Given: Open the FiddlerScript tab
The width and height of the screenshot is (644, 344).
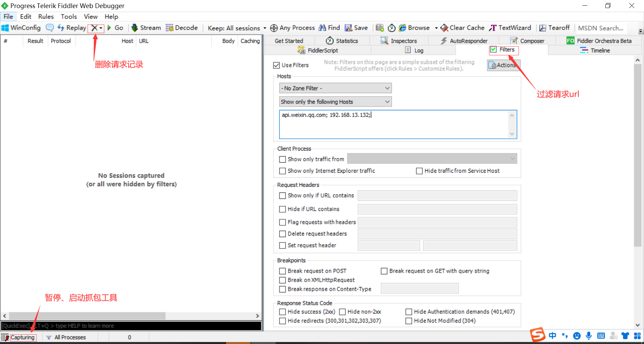Looking at the screenshot, I should pos(318,50).
